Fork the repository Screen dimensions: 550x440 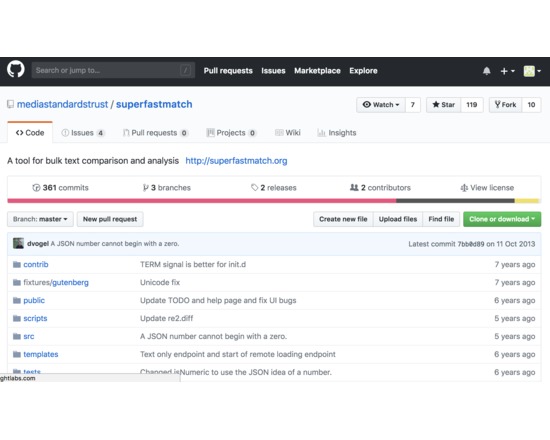pyautogui.click(x=505, y=105)
